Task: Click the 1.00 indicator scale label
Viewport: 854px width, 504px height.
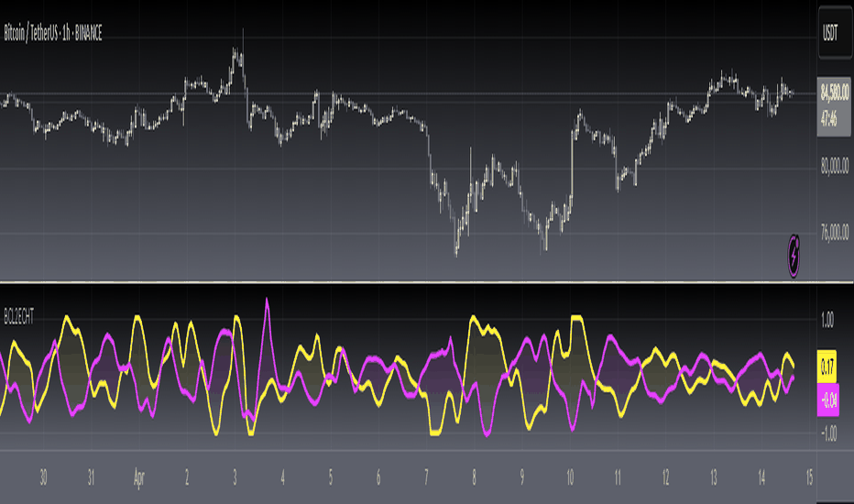Action: pos(827,321)
